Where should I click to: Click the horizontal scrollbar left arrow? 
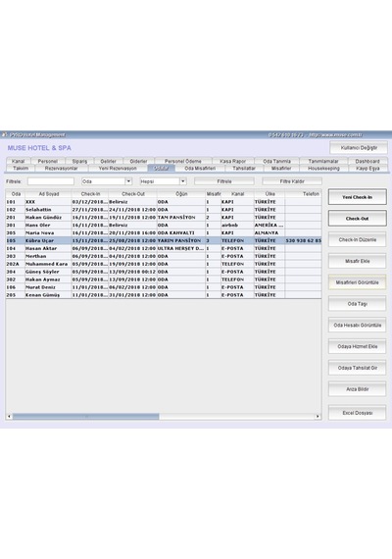9,416
